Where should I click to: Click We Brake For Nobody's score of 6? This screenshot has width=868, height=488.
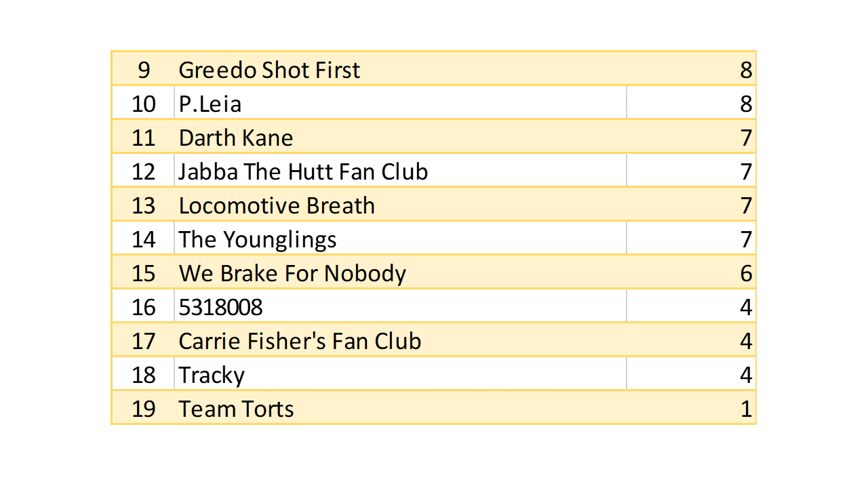pyautogui.click(x=746, y=273)
